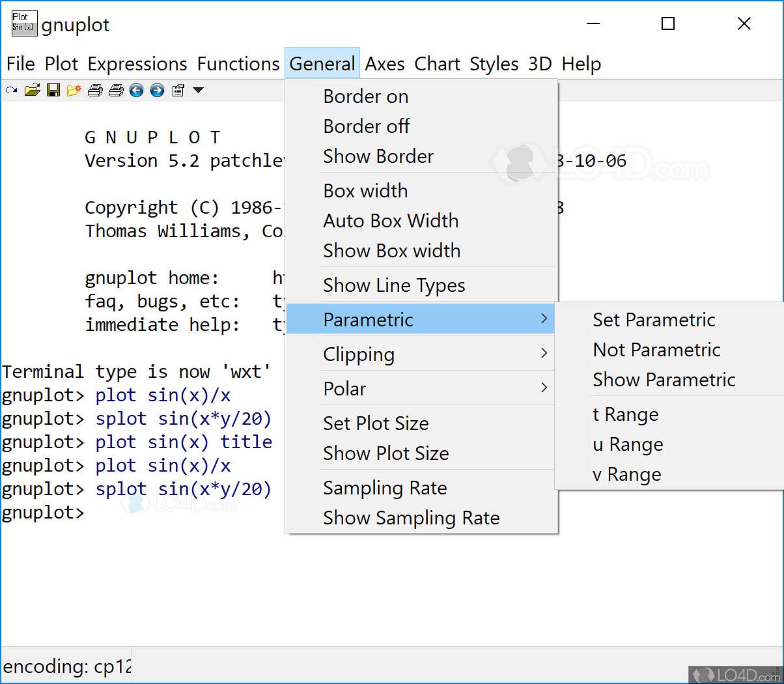Save the session with the floppy disk icon
The height and width of the screenshot is (684, 784).
[53, 90]
